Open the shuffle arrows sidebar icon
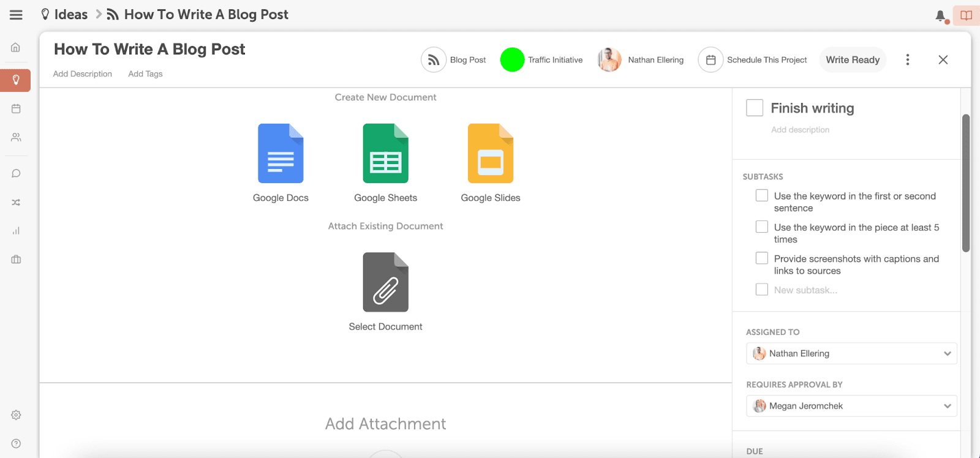Image resolution: width=980 pixels, height=458 pixels. coord(16,202)
